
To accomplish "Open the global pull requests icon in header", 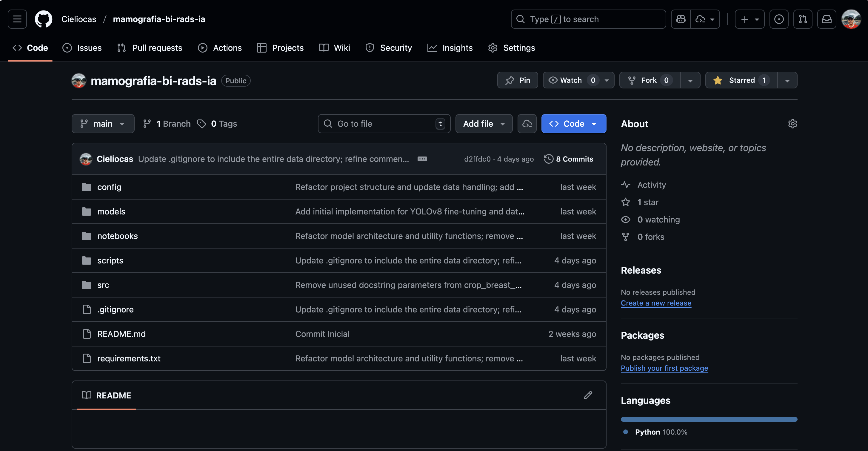I will click(x=802, y=19).
